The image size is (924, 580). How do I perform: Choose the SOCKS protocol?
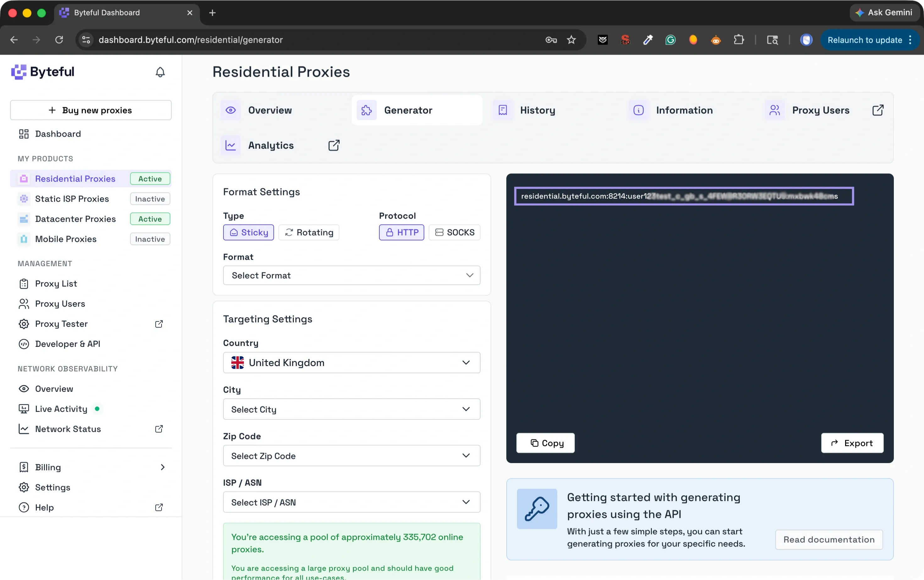[x=454, y=233]
